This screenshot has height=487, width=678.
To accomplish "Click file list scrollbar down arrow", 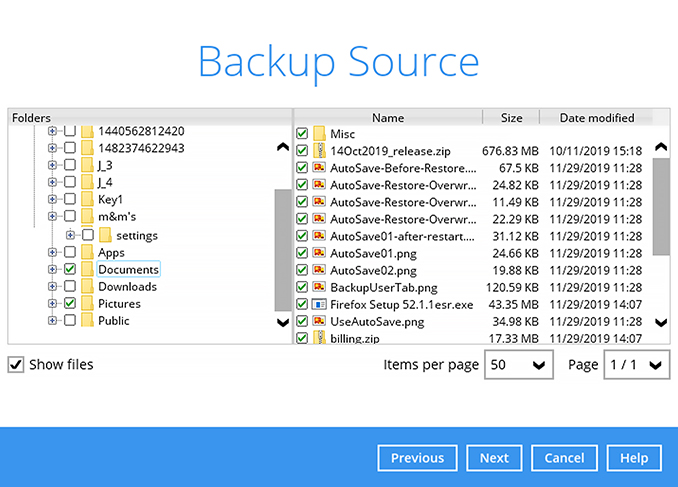I will (661, 322).
